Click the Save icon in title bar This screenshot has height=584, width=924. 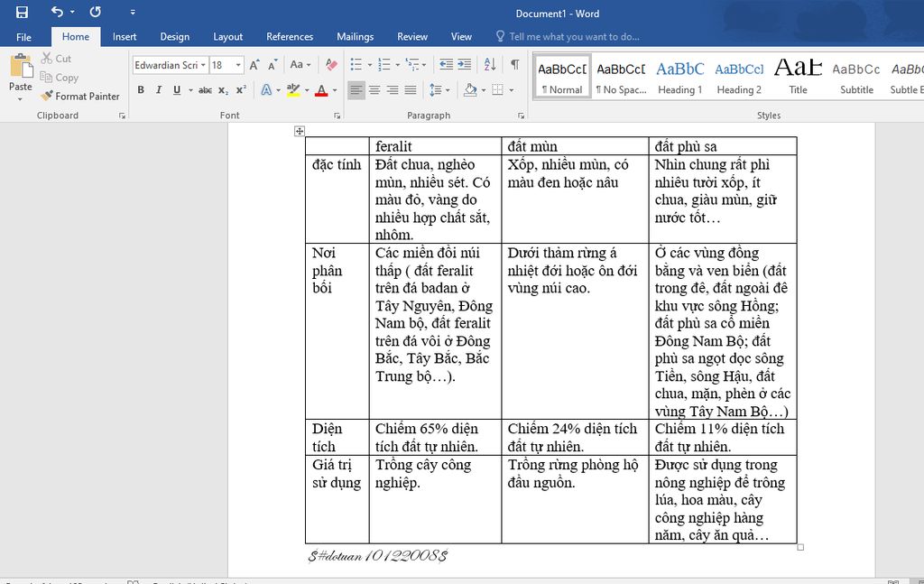[x=22, y=13]
